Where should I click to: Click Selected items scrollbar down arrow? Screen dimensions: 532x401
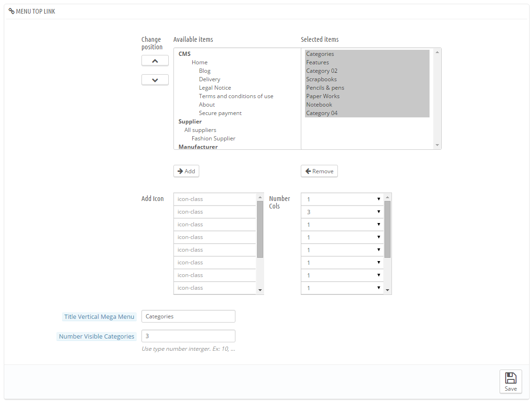pyautogui.click(x=438, y=145)
